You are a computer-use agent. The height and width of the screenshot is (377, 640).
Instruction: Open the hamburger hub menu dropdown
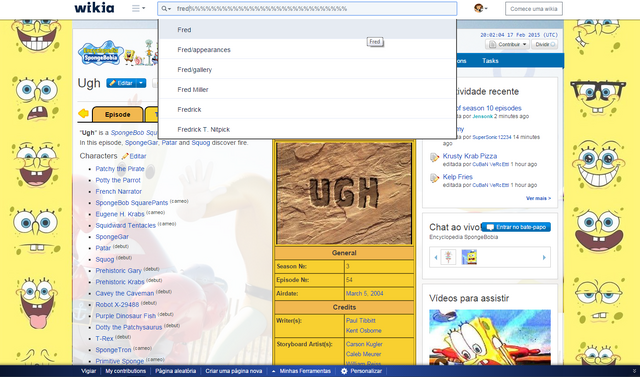tap(138, 8)
